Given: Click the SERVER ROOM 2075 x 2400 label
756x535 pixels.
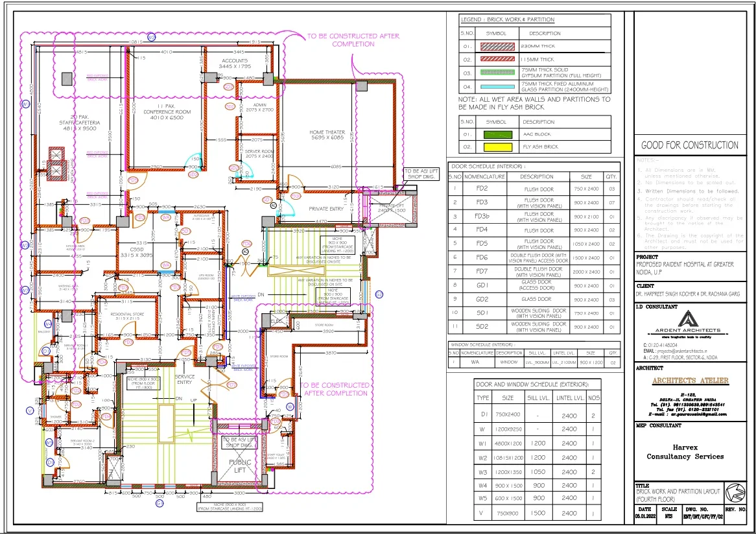Looking at the screenshot, I should click(x=259, y=154).
